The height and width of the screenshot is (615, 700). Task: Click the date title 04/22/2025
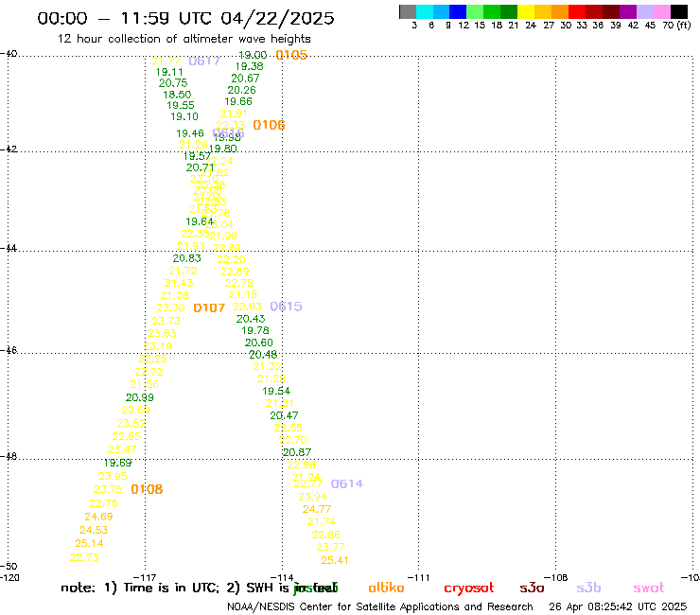[277, 18]
